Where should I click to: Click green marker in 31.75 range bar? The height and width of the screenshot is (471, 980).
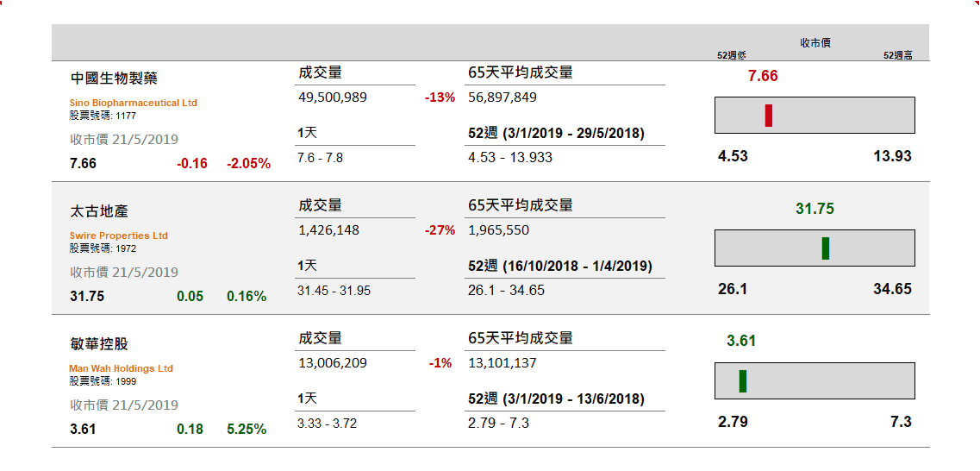pyautogui.click(x=825, y=248)
